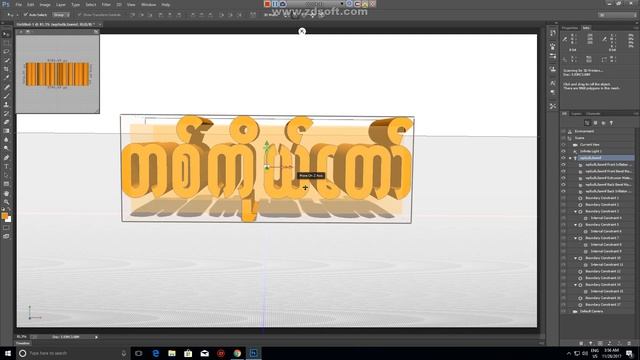Open status bar info arrow menu

(x=96, y=337)
